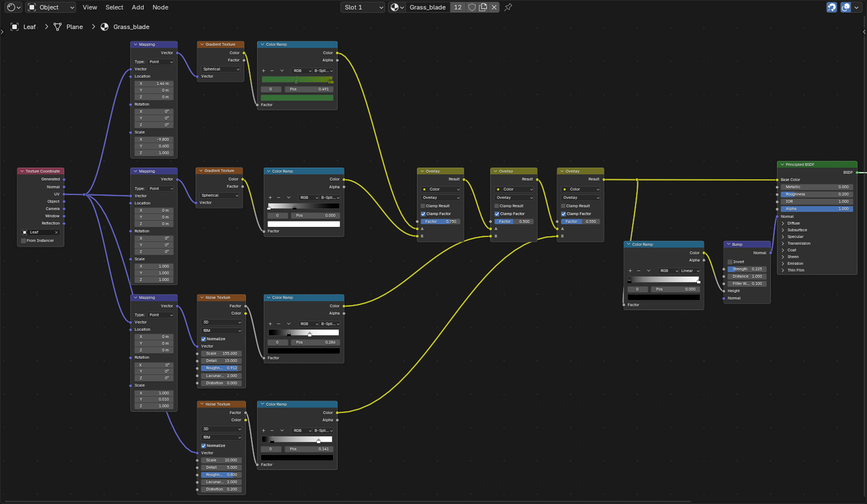Unlink the Grass_blade material via X icon
Viewport: 867px width, 504px height.
[x=492, y=7]
